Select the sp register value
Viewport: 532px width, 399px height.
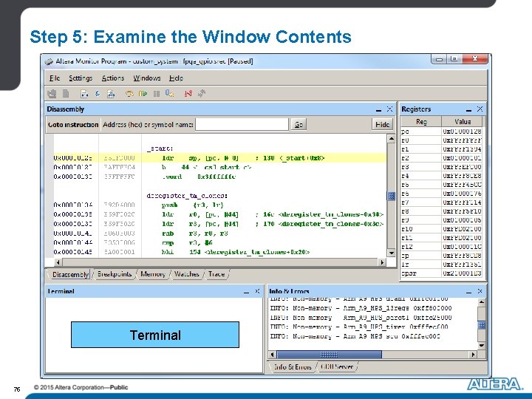(x=462, y=256)
